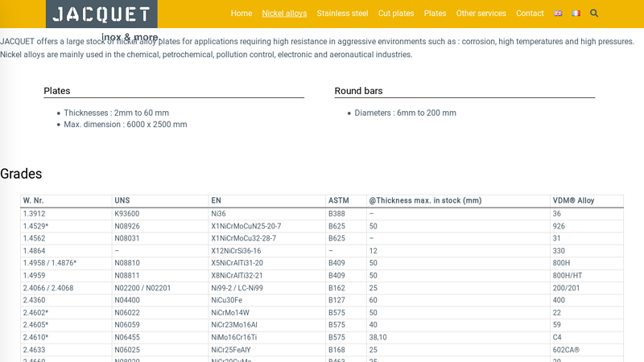The width and height of the screenshot is (644, 362).
Task: Open the Cut plates menu
Action: click(396, 14)
